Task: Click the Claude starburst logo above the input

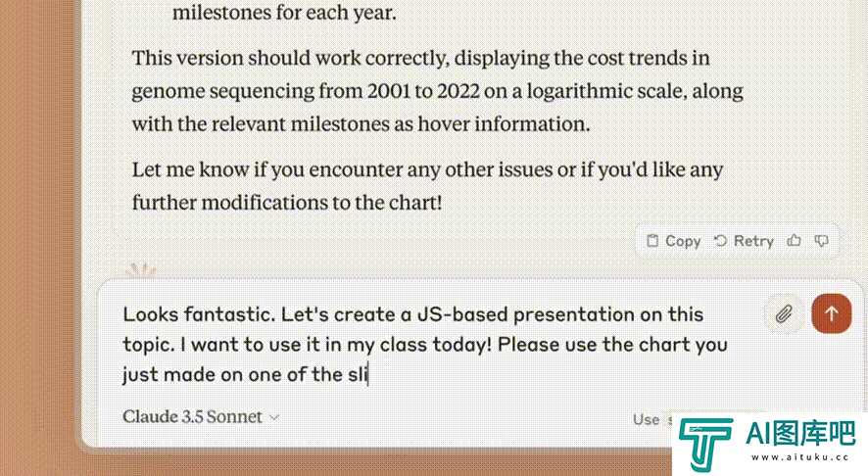Action: (x=141, y=270)
